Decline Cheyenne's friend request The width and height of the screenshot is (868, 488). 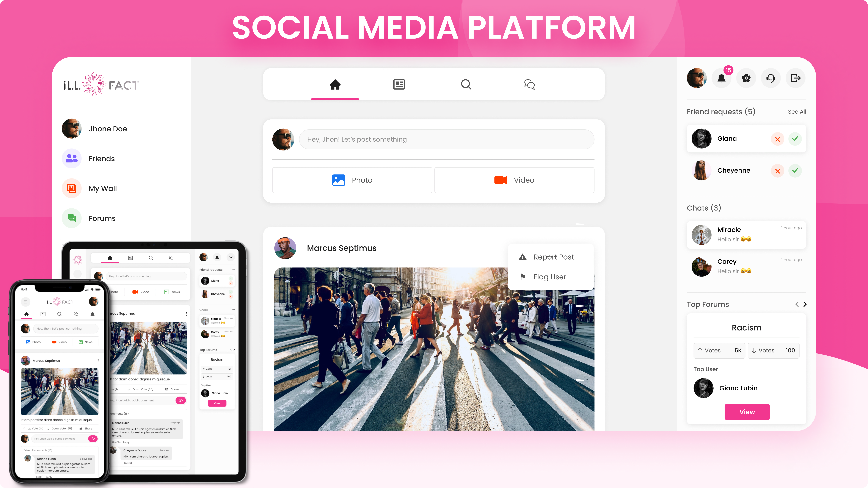[777, 170]
